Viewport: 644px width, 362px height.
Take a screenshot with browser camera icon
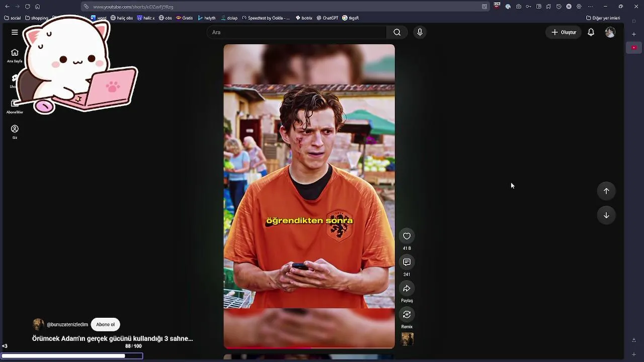[518, 7]
